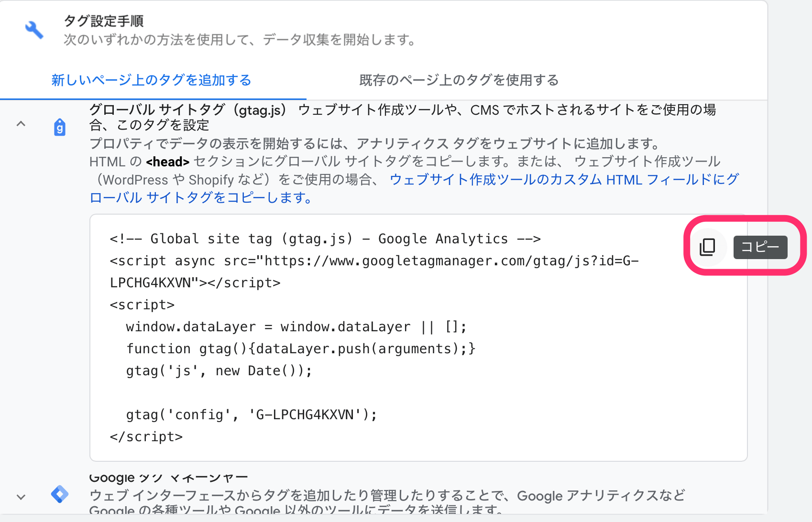The width and height of the screenshot is (812, 522).
Task: Click the bold <head> text
Action: coord(167,162)
